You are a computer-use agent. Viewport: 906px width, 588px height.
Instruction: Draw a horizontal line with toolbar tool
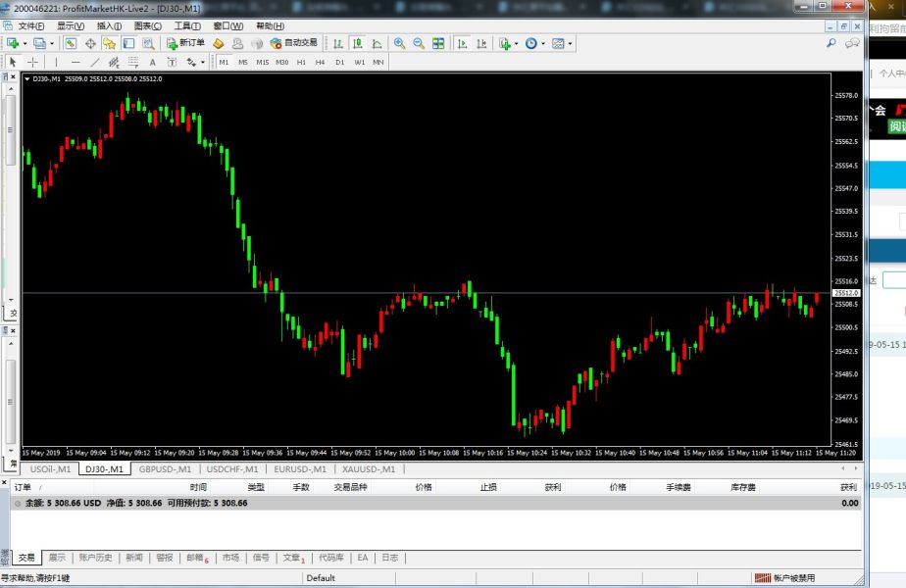coord(75,62)
